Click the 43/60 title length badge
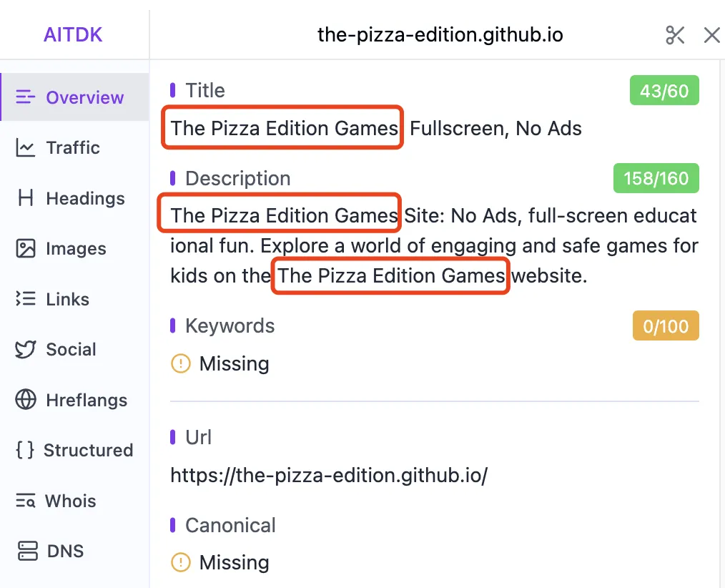Screen dimensions: 725x588 click(x=664, y=91)
